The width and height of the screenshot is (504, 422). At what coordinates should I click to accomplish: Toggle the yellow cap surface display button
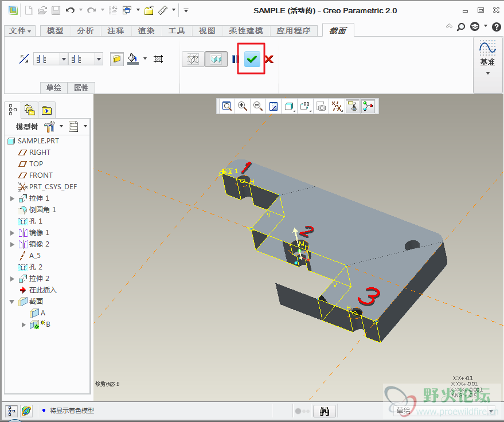tap(116, 59)
